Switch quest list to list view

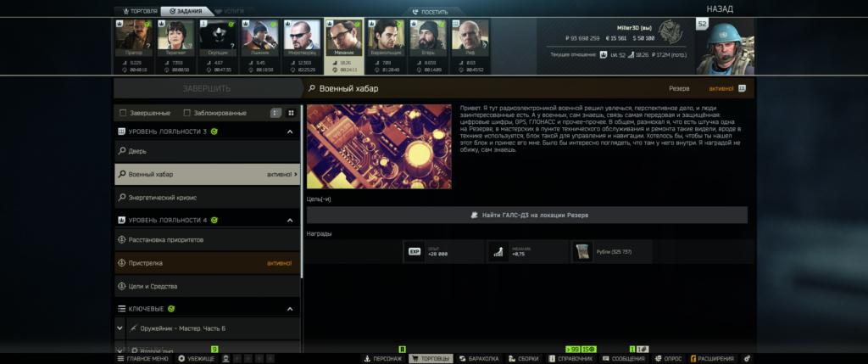click(275, 113)
